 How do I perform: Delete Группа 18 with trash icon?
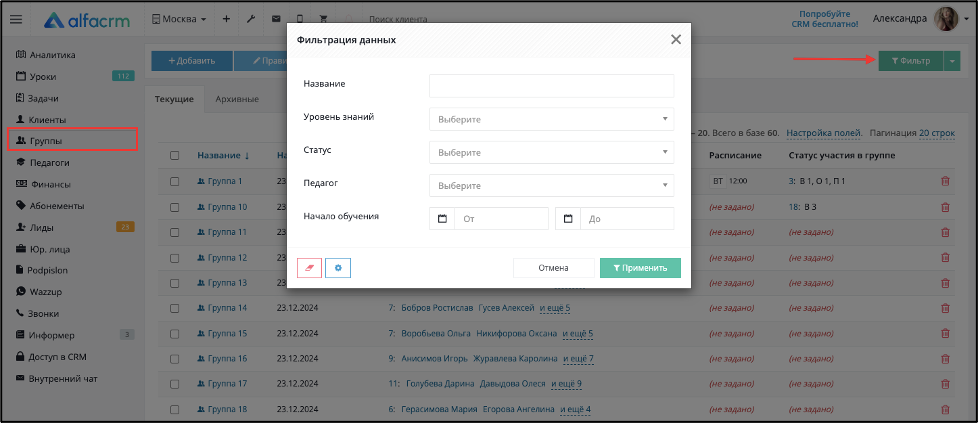coord(945,410)
